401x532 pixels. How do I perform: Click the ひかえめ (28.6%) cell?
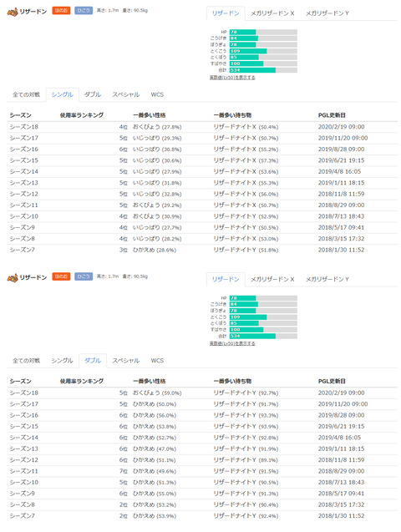point(155,250)
